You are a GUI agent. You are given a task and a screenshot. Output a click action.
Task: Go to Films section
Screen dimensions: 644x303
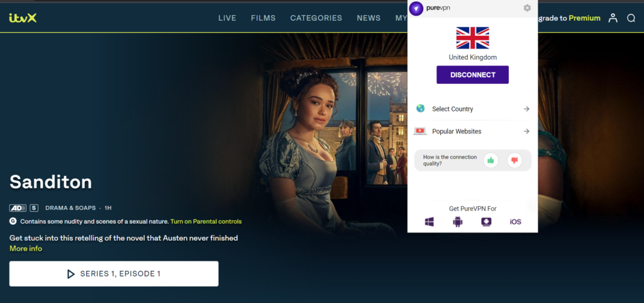[x=263, y=18]
